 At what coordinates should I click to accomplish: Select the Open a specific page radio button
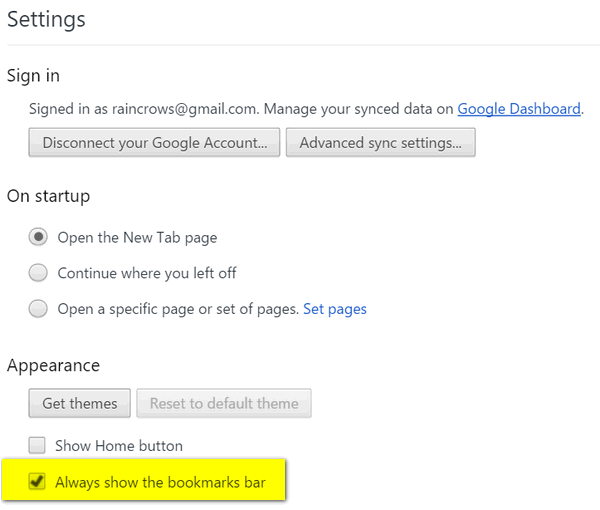click(x=38, y=308)
